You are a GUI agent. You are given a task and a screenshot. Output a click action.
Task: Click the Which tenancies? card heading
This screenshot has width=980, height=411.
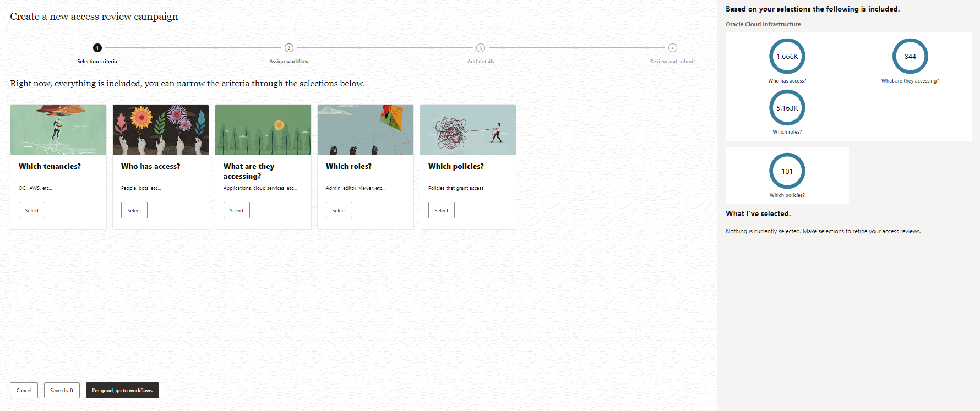50,166
